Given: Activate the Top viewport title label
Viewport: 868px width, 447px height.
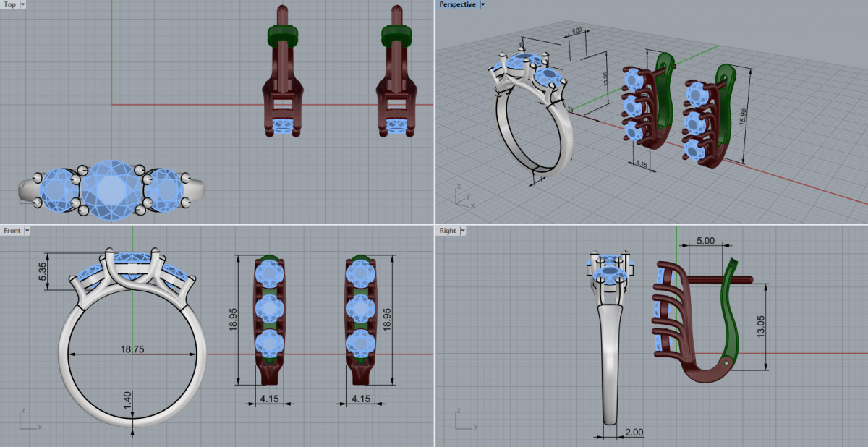Looking at the screenshot, I should [10, 4].
